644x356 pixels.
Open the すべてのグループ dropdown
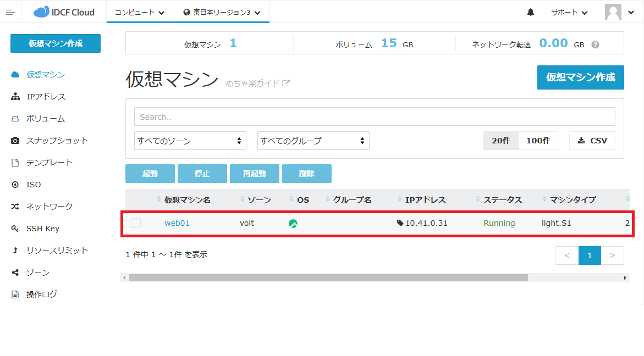tap(313, 141)
